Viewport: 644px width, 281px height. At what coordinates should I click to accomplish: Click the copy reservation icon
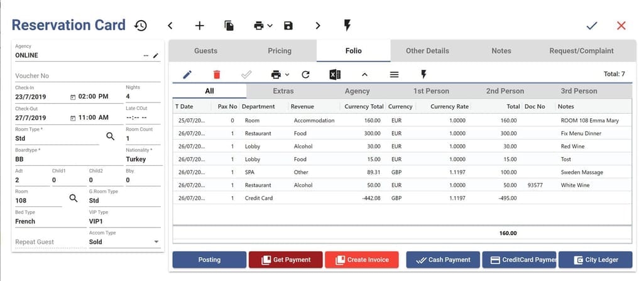(229, 26)
